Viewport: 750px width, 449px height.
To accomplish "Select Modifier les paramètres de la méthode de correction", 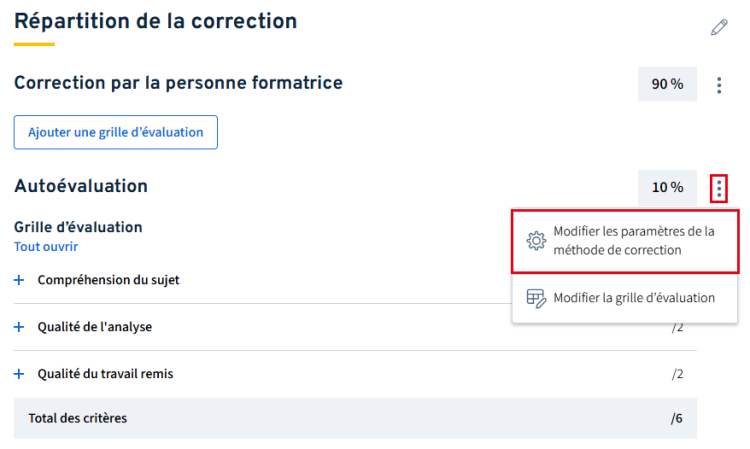I will click(625, 241).
